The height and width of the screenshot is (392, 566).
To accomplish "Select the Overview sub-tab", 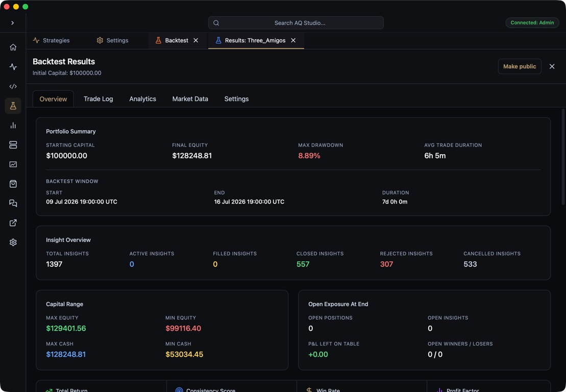I will click(53, 99).
